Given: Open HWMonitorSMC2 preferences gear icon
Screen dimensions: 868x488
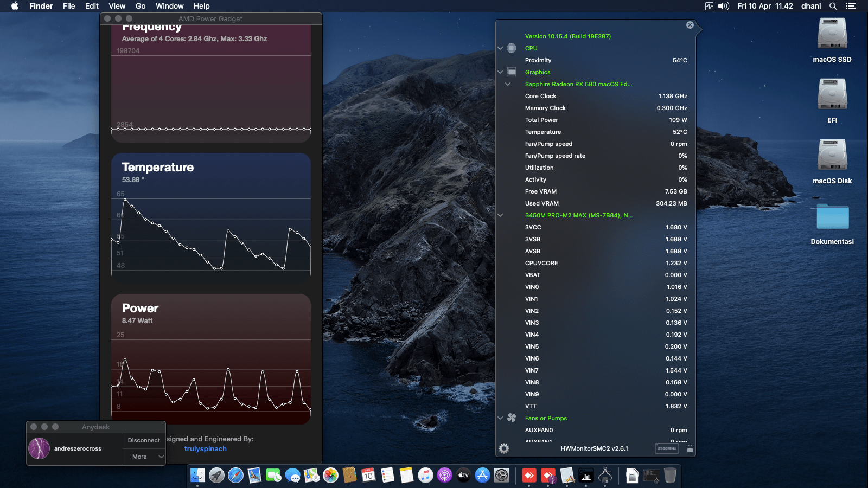Looking at the screenshot, I should tap(504, 448).
